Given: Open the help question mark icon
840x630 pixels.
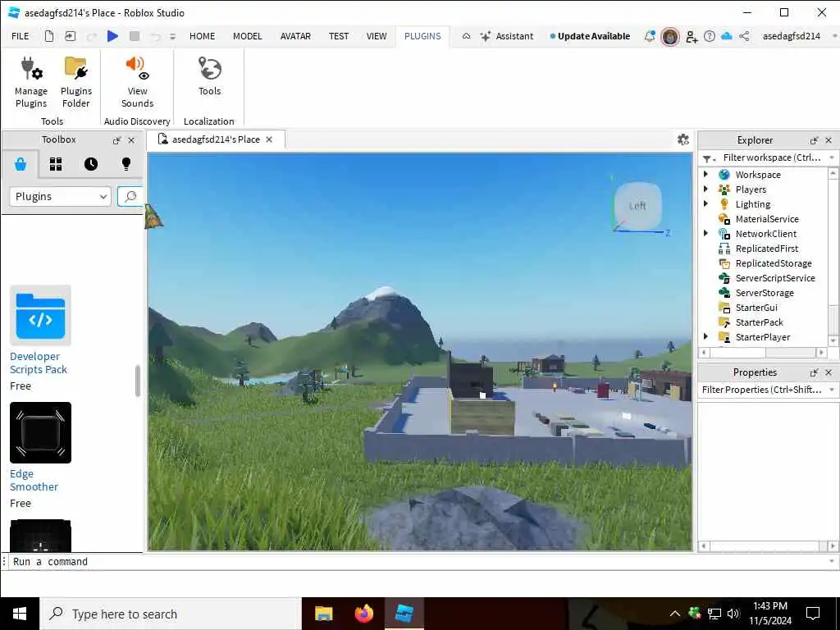Looking at the screenshot, I should click(x=710, y=36).
